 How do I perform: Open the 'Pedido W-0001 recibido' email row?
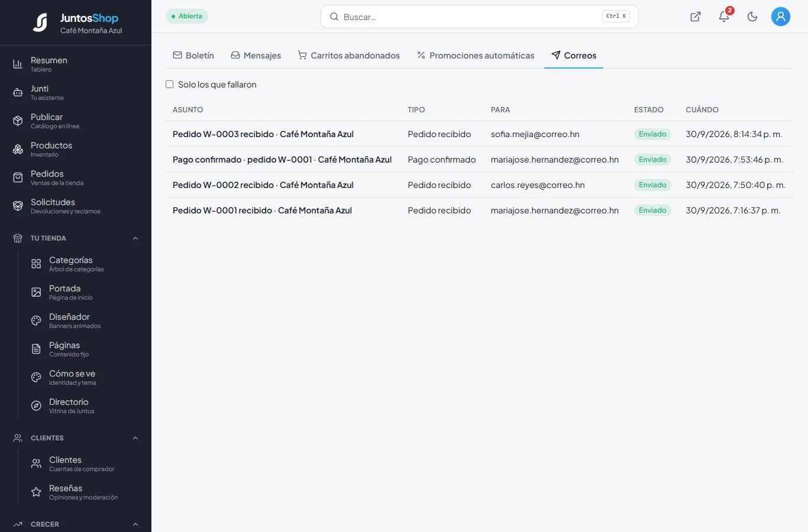(480, 210)
